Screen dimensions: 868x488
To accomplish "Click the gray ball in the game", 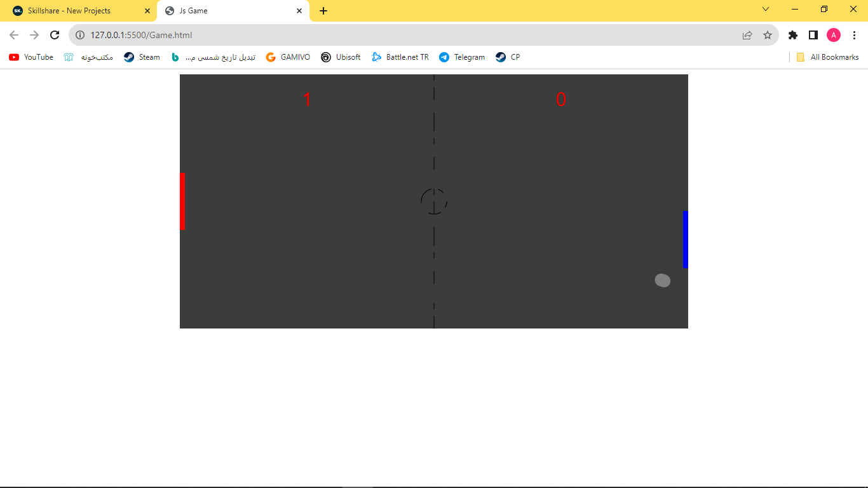I will pyautogui.click(x=663, y=280).
